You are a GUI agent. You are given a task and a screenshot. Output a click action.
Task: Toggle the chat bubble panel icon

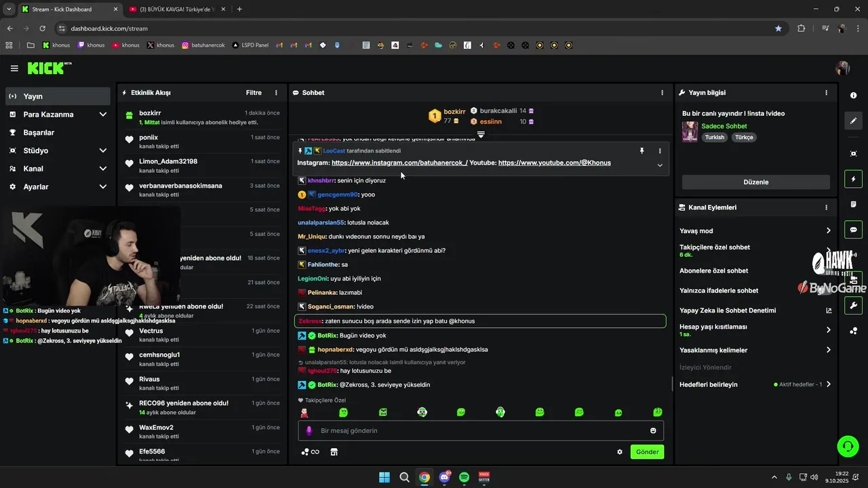coord(853,230)
